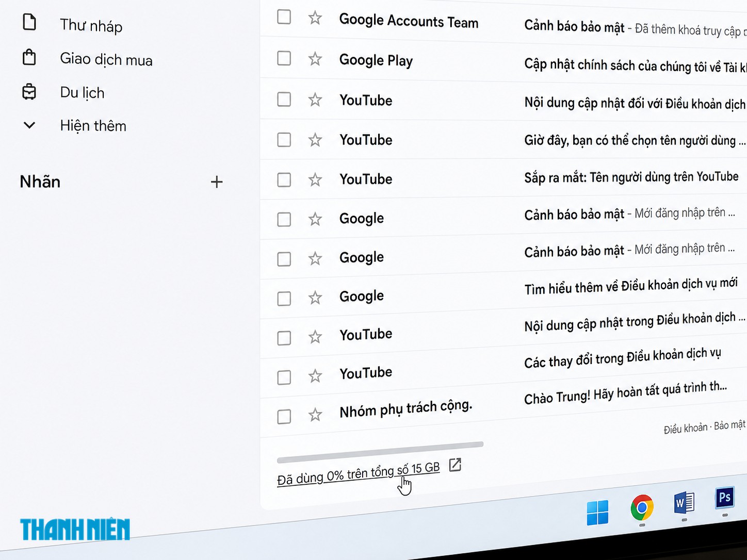Open Google Chrome from the taskbar
Viewport: 747px width, 560px height.
point(642,508)
